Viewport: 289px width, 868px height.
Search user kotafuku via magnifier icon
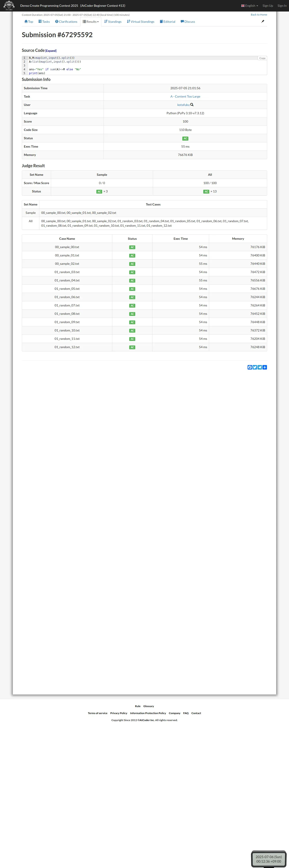click(x=192, y=105)
